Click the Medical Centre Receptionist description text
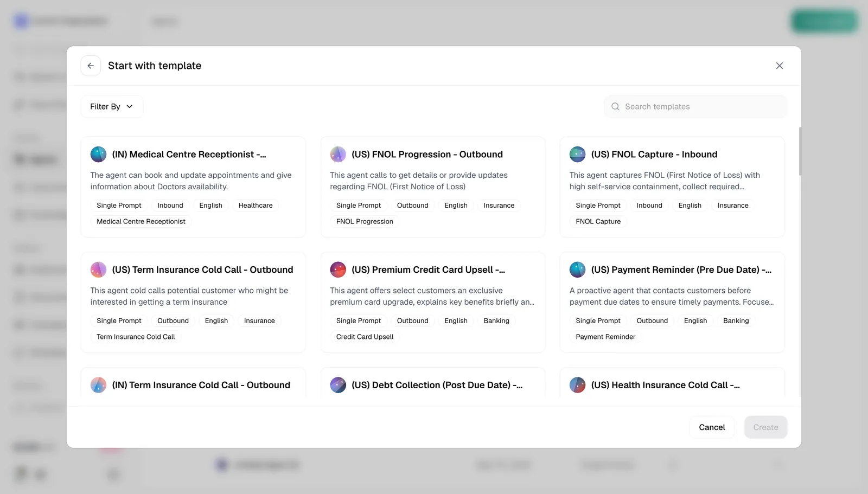 click(x=191, y=181)
